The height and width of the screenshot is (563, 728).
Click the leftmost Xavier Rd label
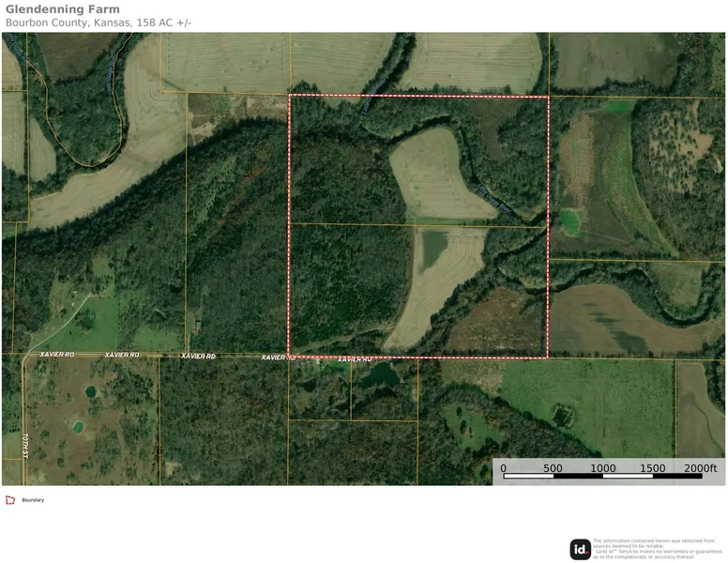coord(57,355)
